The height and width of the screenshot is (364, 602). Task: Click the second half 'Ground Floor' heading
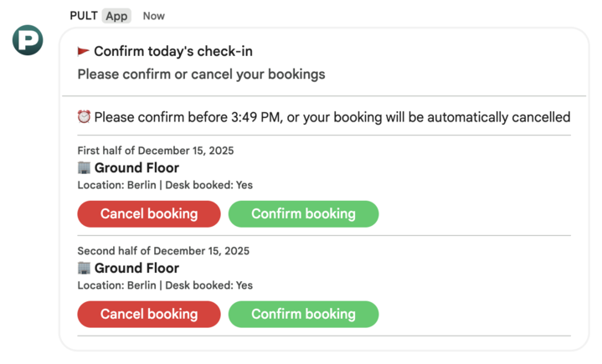pos(136,269)
